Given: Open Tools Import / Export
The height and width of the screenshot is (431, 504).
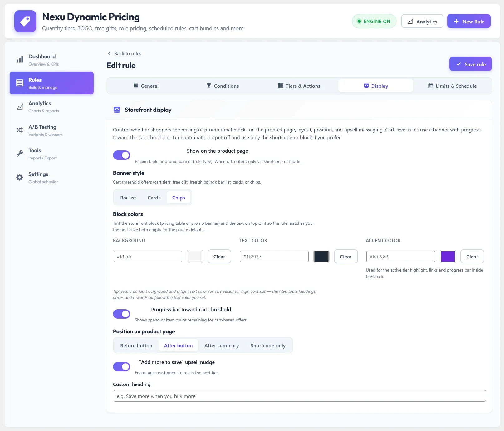Looking at the screenshot, I should 51,154.
